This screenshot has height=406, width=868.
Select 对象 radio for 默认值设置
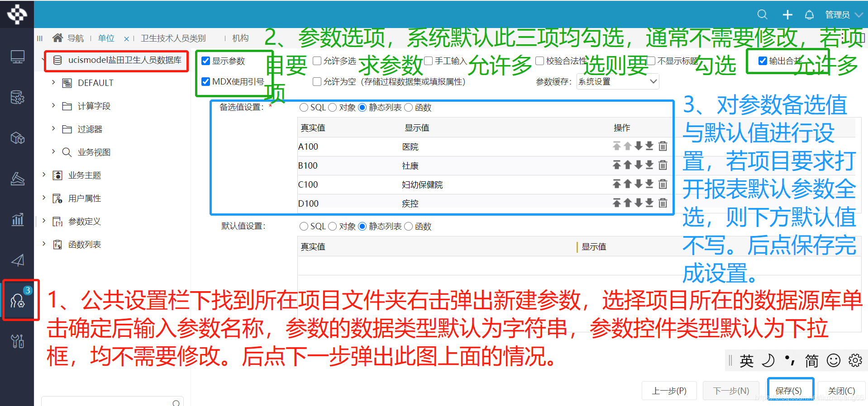pyautogui.click(x=333, y=226)
